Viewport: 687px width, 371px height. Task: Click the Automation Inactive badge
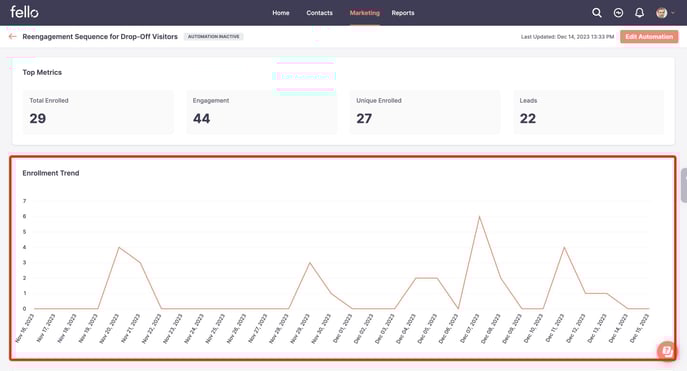click(213, 36)
